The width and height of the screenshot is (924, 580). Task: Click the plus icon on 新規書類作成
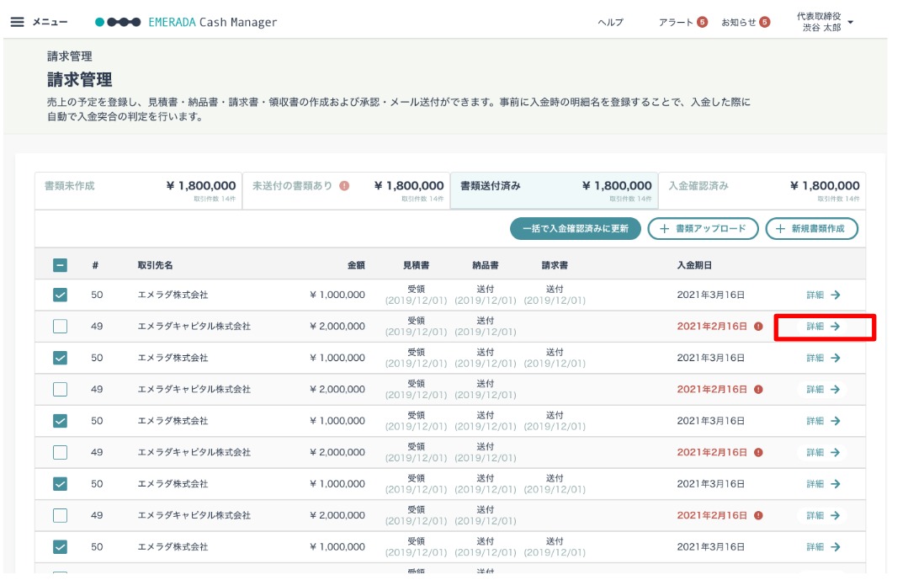[x=780, y=229]
